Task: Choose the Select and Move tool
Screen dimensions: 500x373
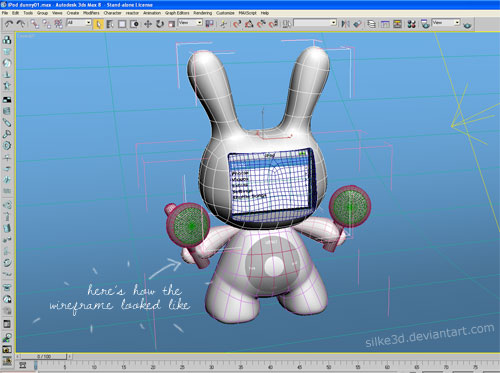Action: pos(148,24)
